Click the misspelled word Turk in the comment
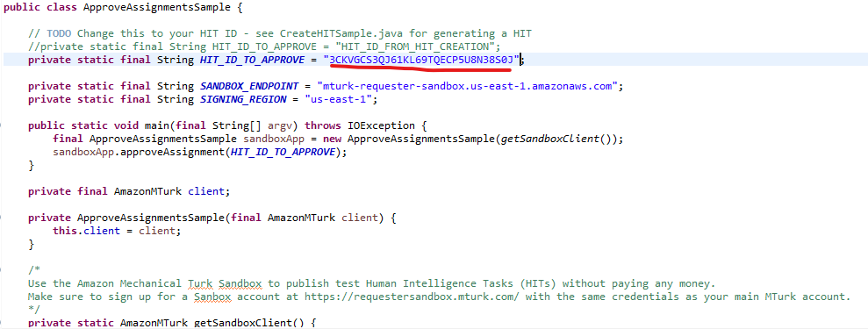 click(x=200, y=284)
